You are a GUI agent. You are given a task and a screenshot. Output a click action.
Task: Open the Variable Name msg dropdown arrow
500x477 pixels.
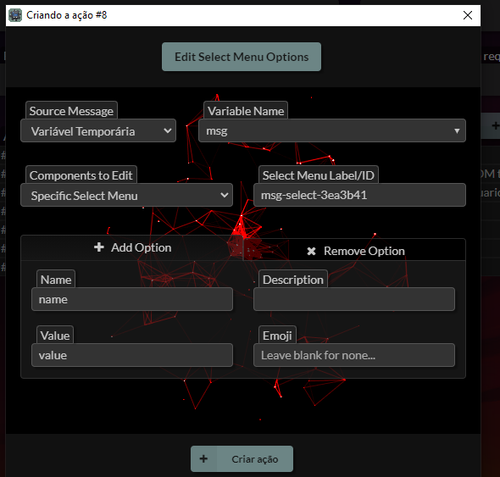click(x=457, y=131)
